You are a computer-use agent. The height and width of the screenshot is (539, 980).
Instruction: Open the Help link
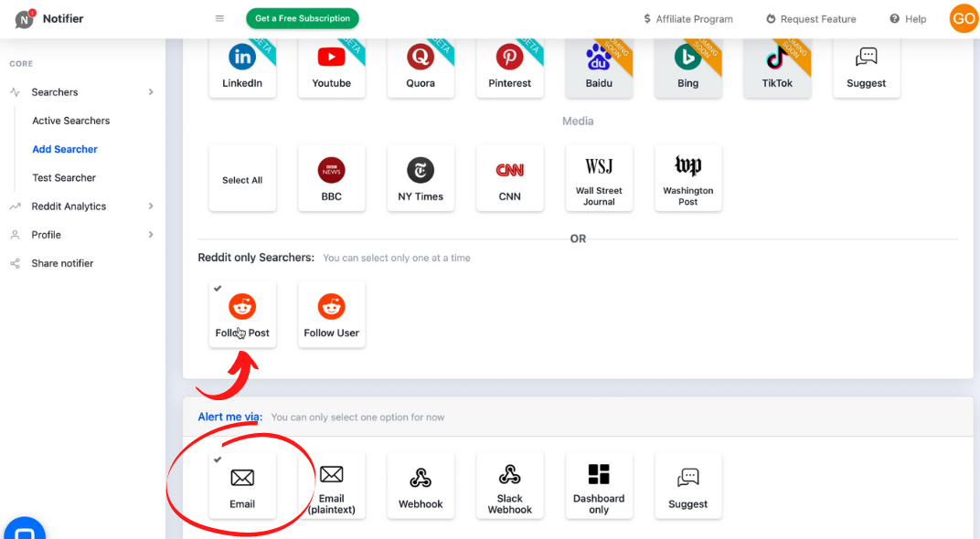click(908, 19)
